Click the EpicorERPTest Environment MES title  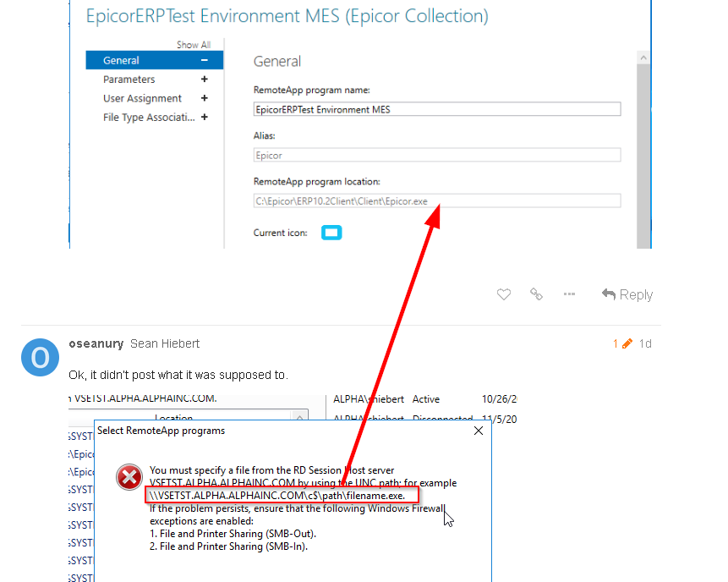pos(287,16)
